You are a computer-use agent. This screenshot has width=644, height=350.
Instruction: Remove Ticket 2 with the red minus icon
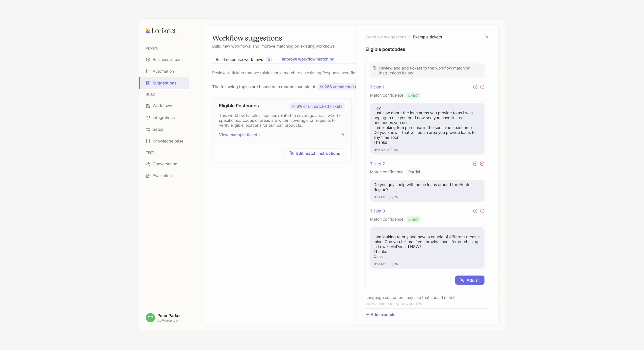[x=482, y=164]
